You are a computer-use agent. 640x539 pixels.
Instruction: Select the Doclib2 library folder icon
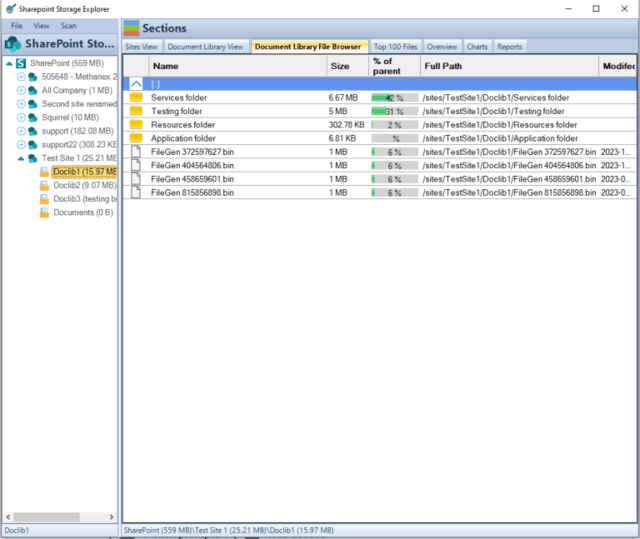coord(45,185)
